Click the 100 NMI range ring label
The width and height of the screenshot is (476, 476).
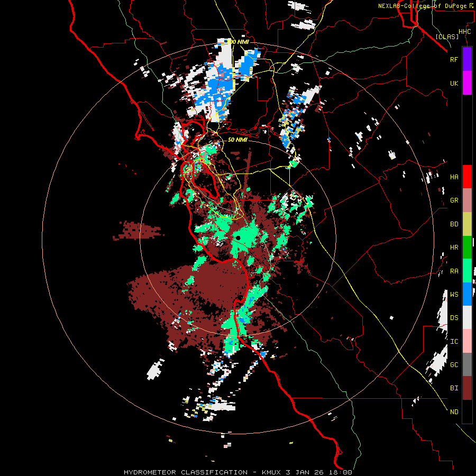238,42
